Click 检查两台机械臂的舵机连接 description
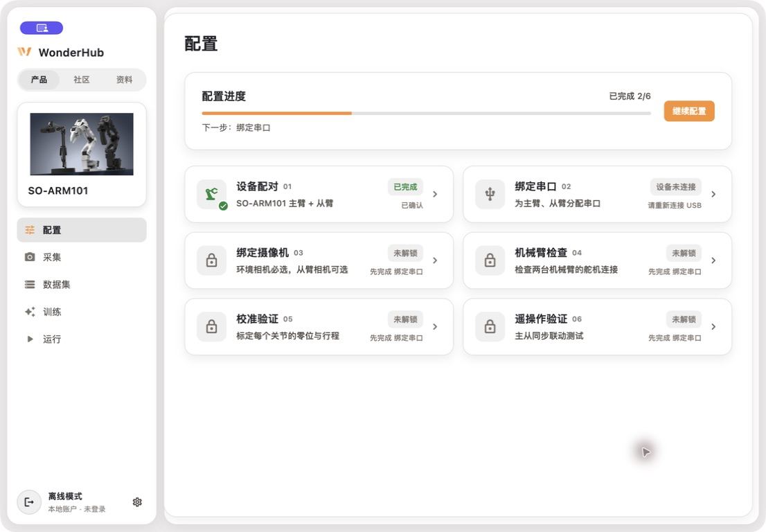766x532 pixels. pyautogui.click(x=567, y=269)
